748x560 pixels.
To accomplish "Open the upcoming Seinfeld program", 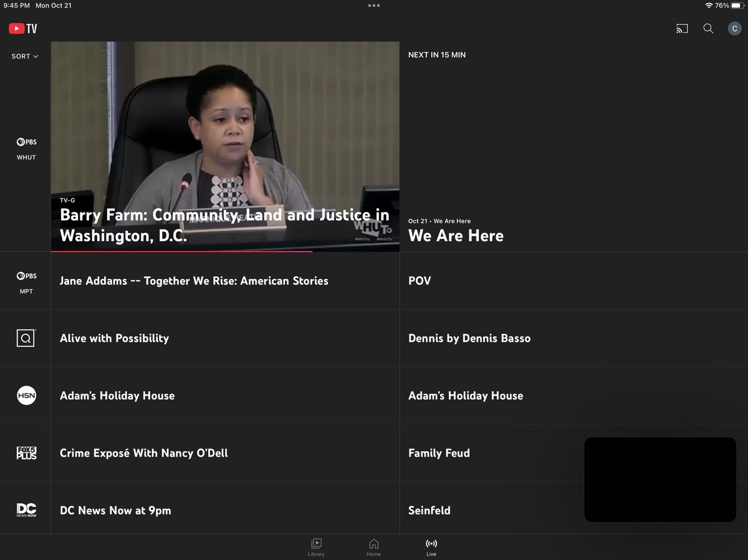I will [429, 510].
